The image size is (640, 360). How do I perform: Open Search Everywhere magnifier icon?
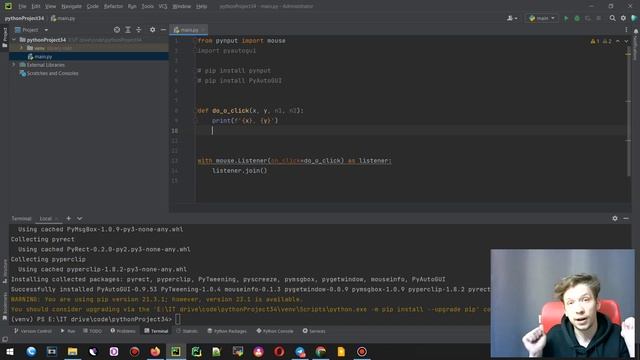click(x=612, y=18)
